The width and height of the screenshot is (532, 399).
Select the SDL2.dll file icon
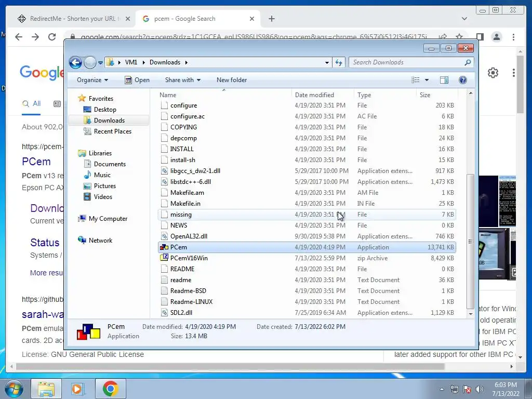tap(164, 312)
